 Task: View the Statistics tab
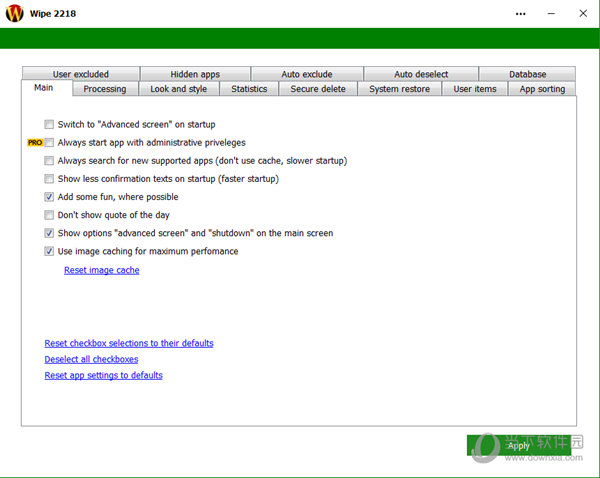click(x=249, y=89)
